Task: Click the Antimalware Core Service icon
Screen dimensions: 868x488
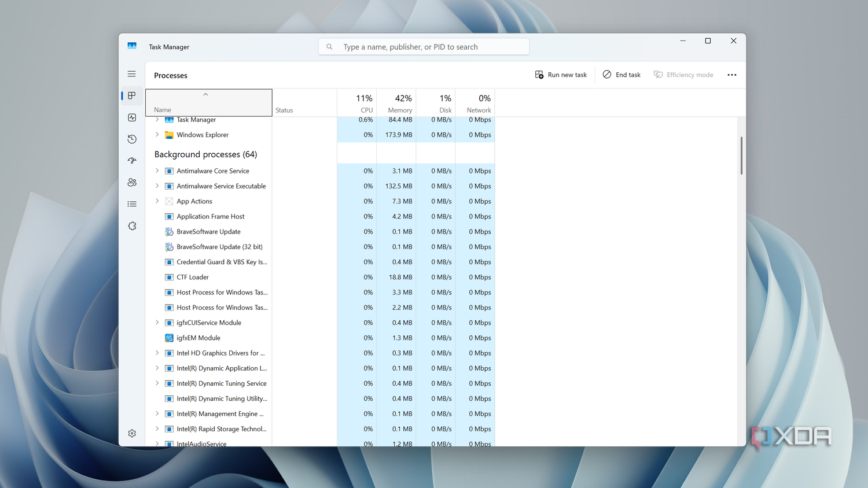Action: 169,171
